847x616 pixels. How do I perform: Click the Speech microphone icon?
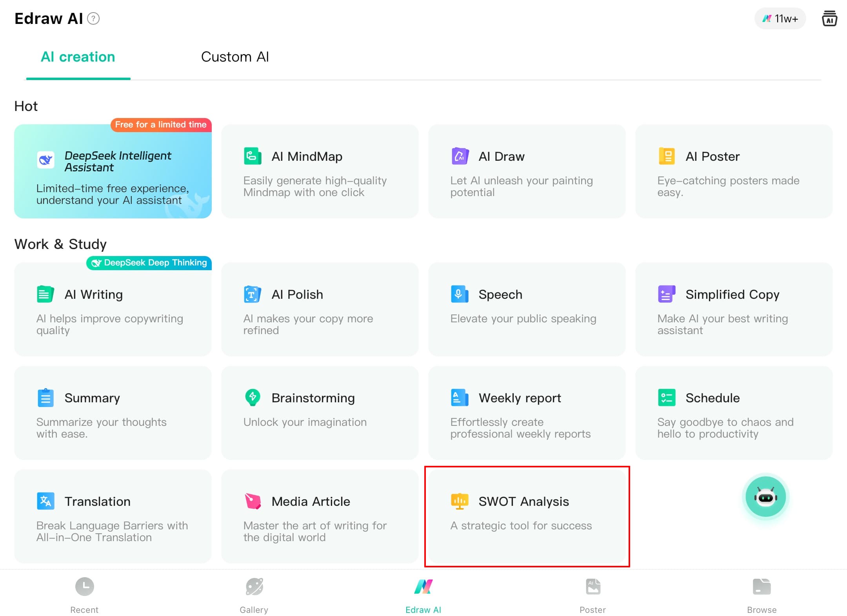pos(459,294)
